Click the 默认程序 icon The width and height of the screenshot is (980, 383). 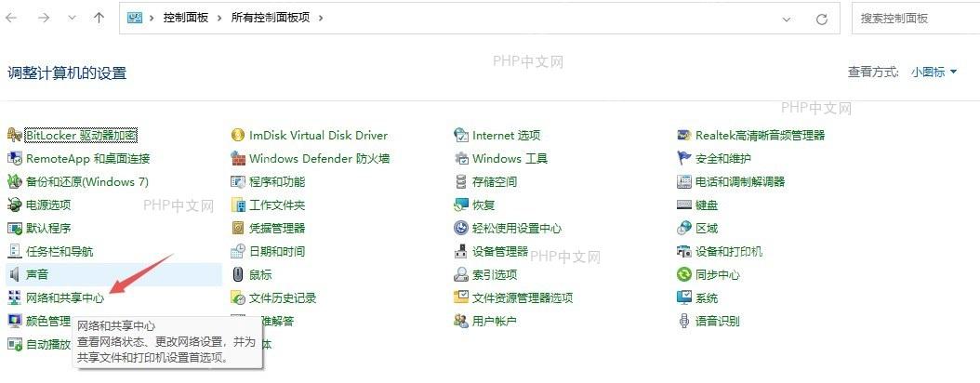[x=14, y=228]
